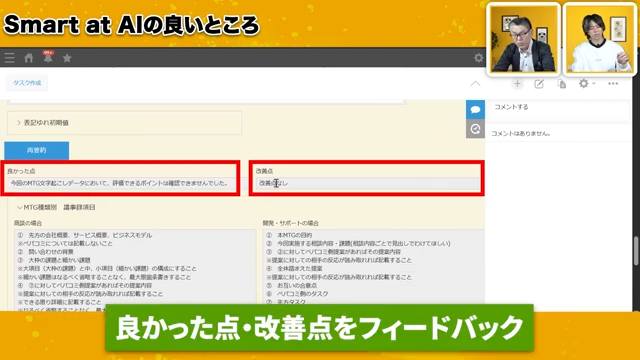Show the comments speech-bubble tab
This screenshot has height=360, width=640.
475,110
